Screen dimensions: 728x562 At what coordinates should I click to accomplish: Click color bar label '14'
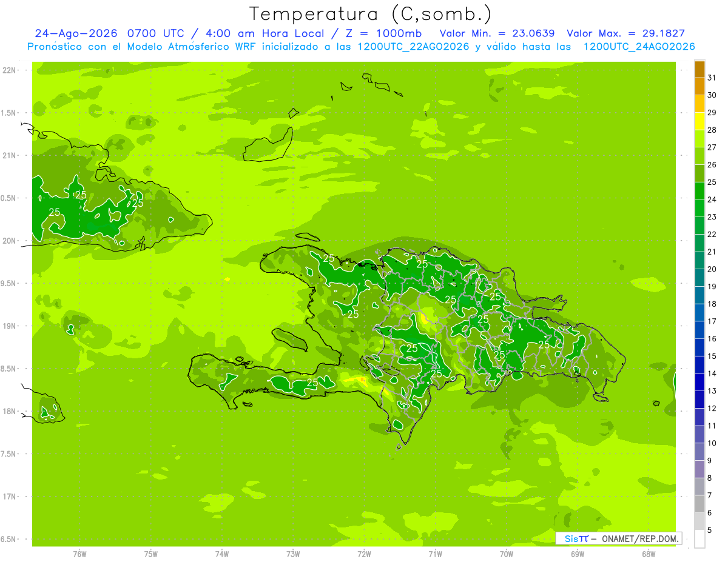(x=712, y=373)
